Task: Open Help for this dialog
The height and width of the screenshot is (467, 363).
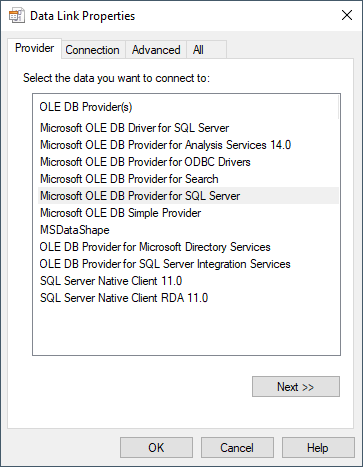Action: tap(318, 448)
